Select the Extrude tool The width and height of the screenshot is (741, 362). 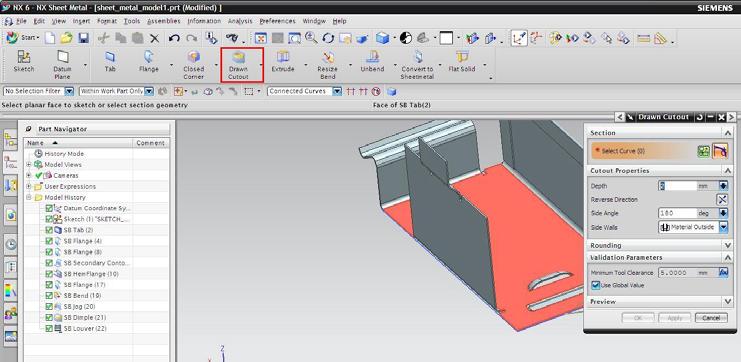pos(283,62)
